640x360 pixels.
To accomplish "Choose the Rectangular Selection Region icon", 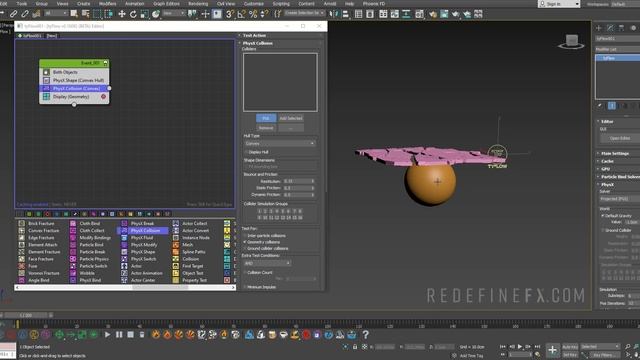I will point(97,14).
